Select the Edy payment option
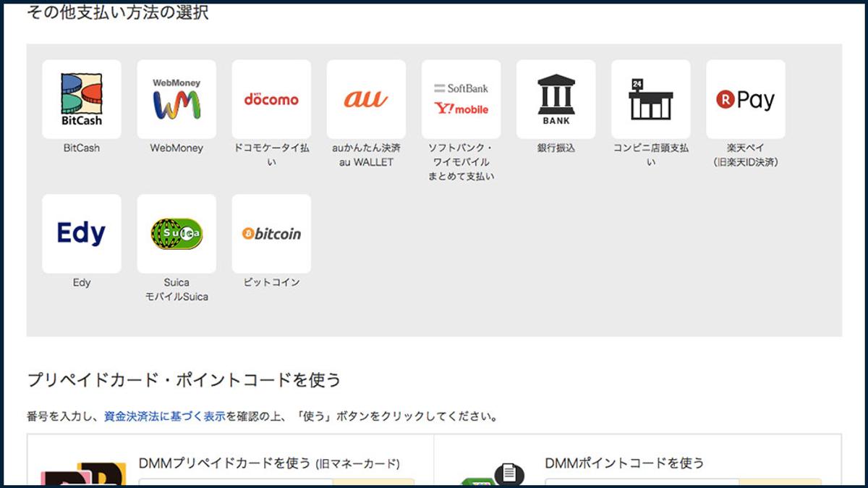868x488 pixels. (81, 233)
